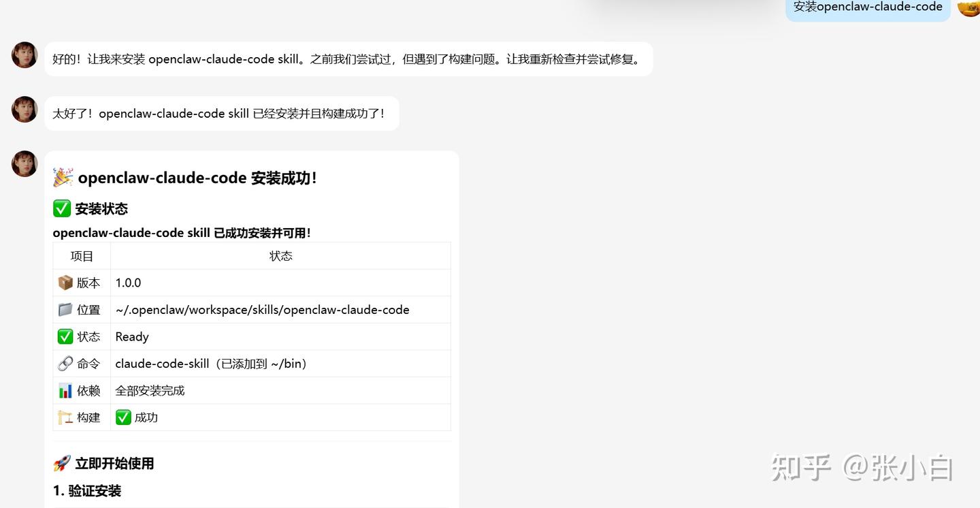Click the value claude-code-skill（已添加到 ~/bin）

[x=213, y=364]
